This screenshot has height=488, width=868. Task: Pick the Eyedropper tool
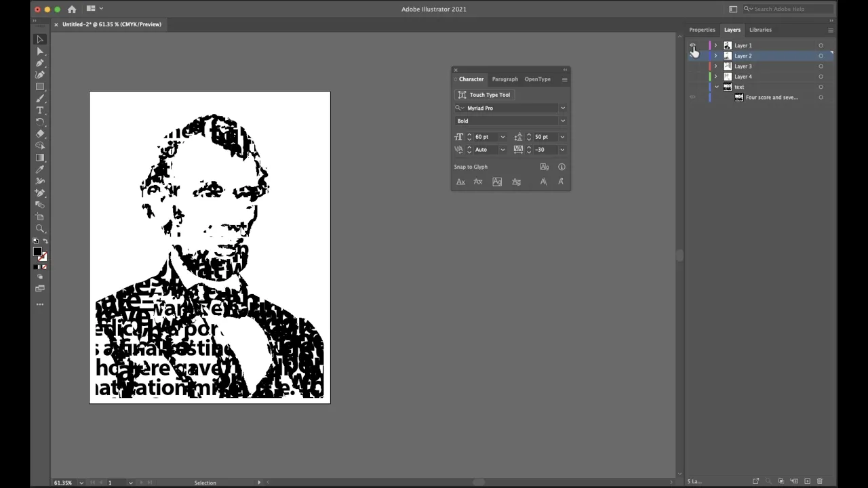[x=40, y=169]
